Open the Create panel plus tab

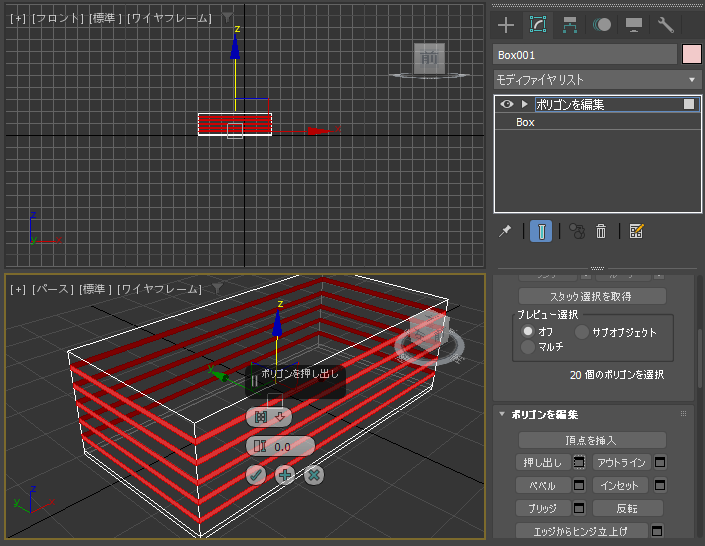point(506,25)
